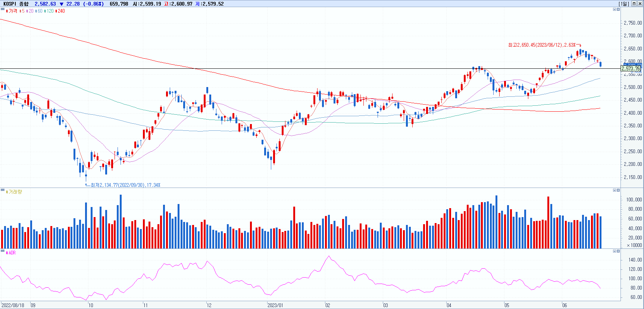Viewport: 644px width, 309px height.
Task: Click the 2,573.76 horizontal line price tag
Action: tap(631, 69)
